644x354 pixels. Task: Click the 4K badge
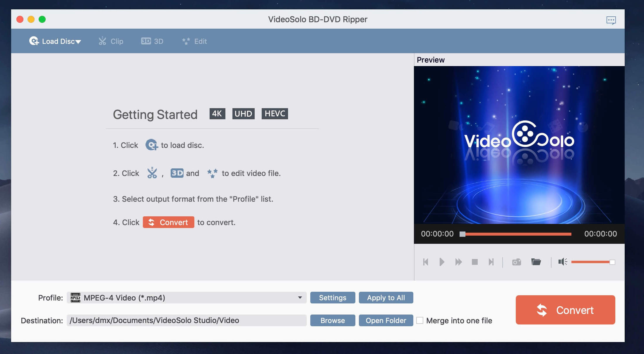(x=217, y=113)
